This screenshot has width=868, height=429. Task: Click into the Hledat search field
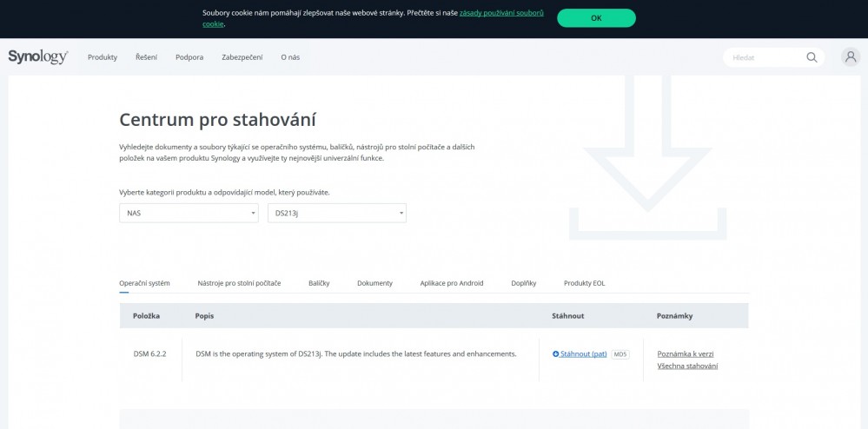point(765,57)
